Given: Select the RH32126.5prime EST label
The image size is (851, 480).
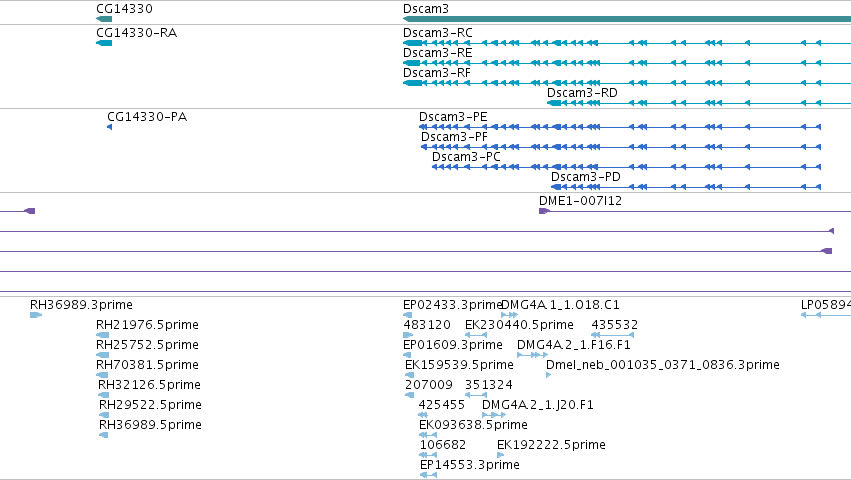Looking at the screenshot, I should (149, 385).
